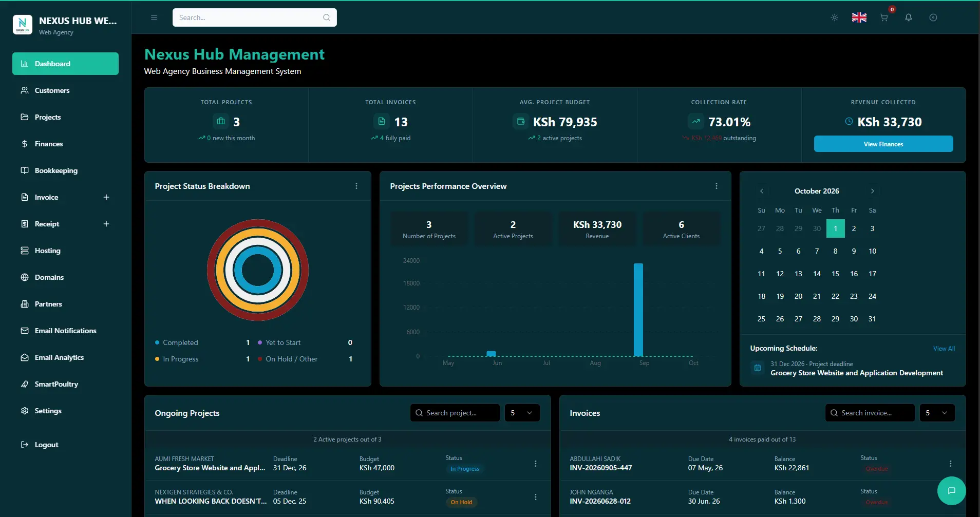Screen dimensions: 980x517
Task: Select October 16 in the calendar
Action: [854, 274]
